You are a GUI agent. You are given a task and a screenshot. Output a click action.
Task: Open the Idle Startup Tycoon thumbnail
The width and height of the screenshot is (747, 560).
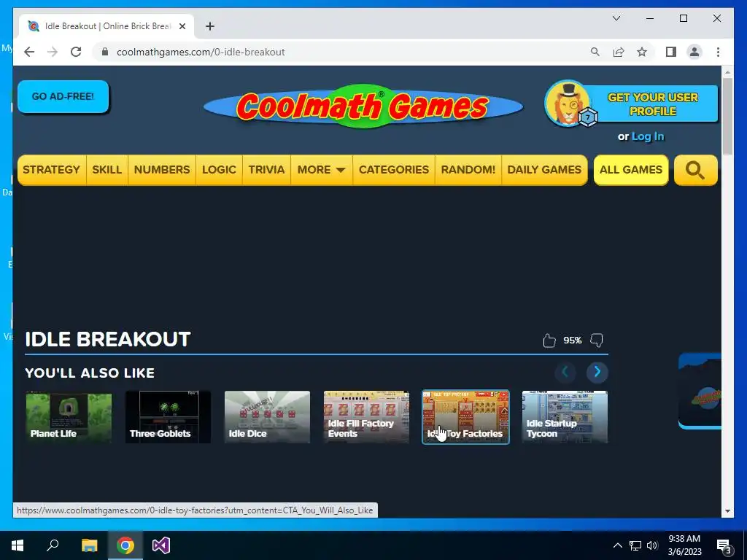pyautogui.click(x=565, y=417)
